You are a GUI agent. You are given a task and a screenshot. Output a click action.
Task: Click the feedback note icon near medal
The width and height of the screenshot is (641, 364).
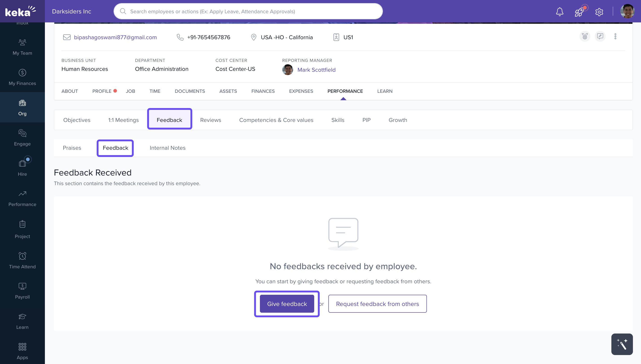click(x=600, y=37)
